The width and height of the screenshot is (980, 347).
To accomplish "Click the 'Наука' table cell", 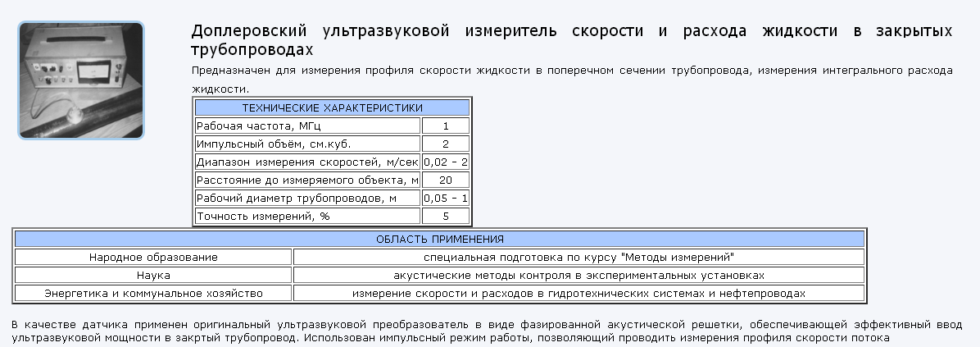I will (153, 276).
